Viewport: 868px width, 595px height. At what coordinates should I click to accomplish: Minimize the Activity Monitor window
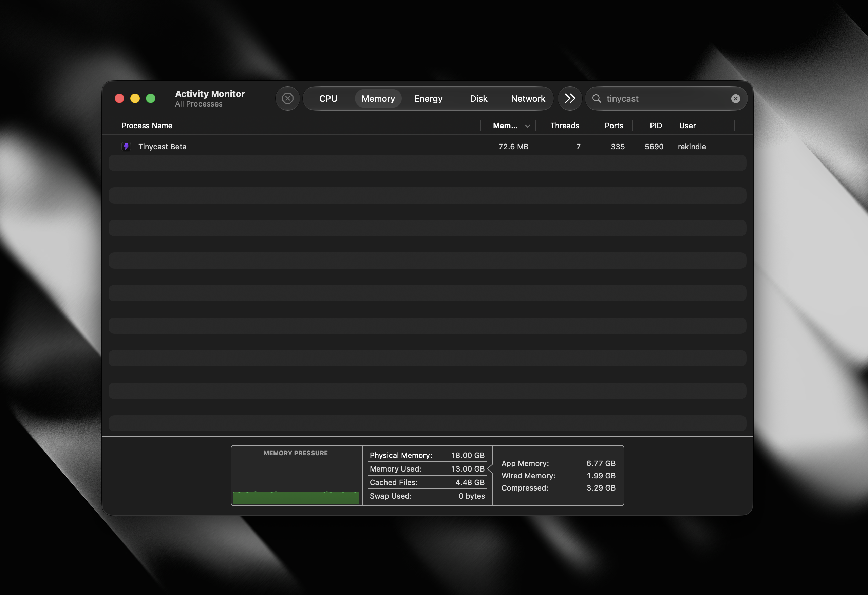coord(135,98)
